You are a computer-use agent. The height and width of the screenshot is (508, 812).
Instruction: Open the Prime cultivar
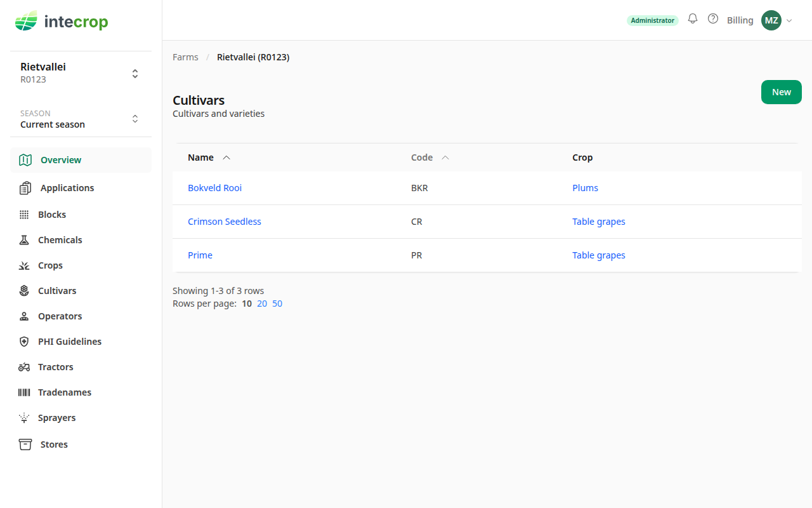(200, 255)
